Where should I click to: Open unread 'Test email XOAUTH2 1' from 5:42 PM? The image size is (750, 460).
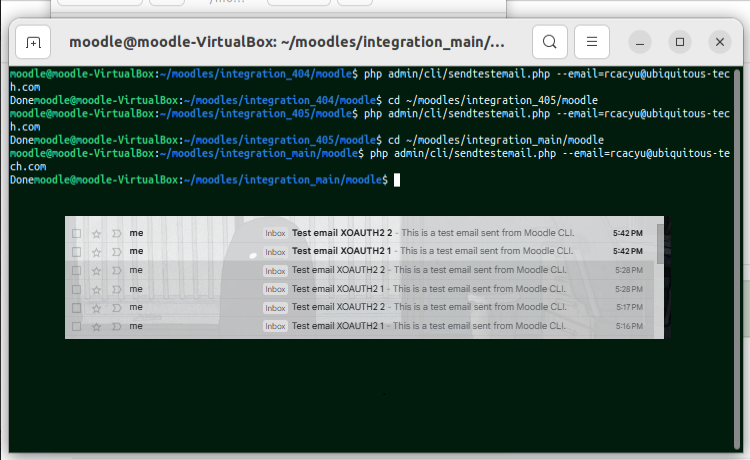[x=342, y=251]
